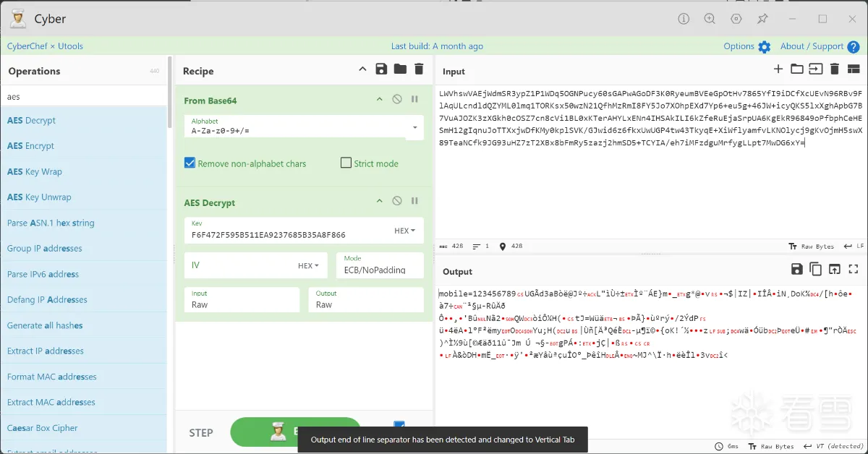Image resolution: width=868 pixels, height=454 pixels.
Task: Save the current recipe
Action: click(381, 69)
